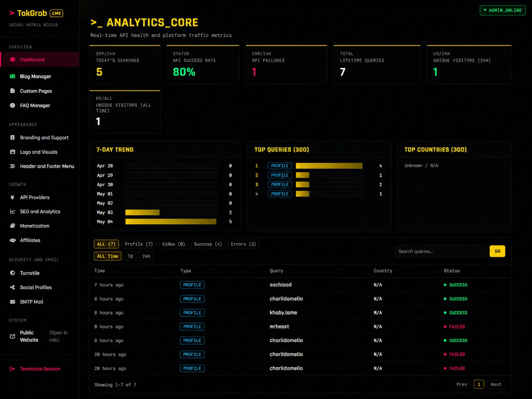Viewport: 532px width, 399px height.
Task: Click the API Providers plug icon
Action: click(x=12, y=197)
